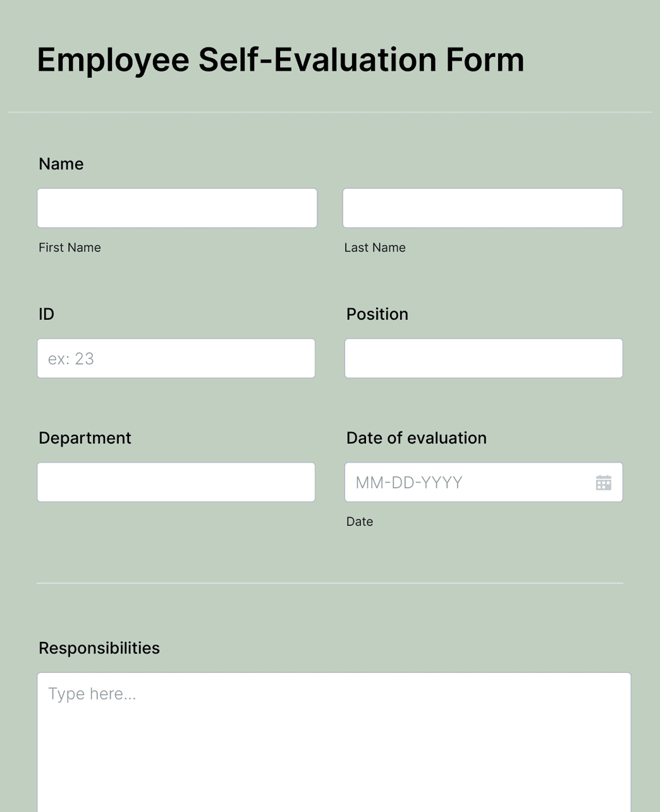Click the Name section label

point(61,164)
